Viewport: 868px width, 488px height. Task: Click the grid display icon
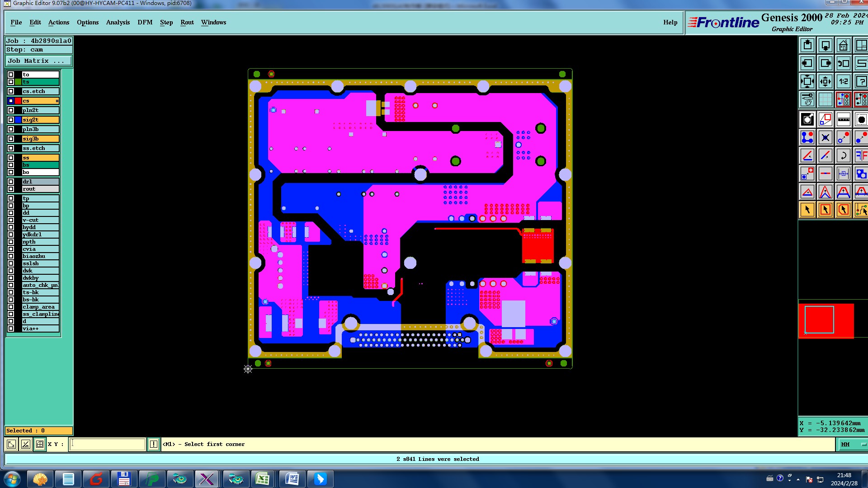click(x=825, y=99)
